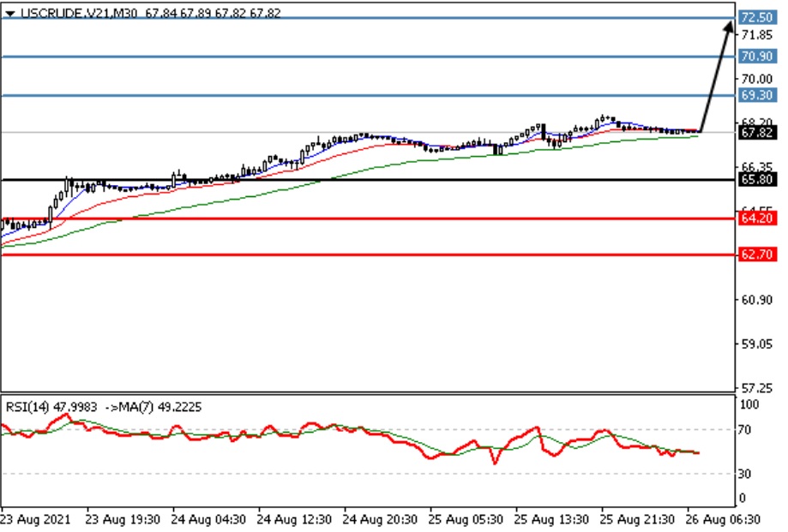This screenshot has height=532, width=788.
Task: Click the 23 Aug 19:30 time label
Action: click(x=123, y=519)
